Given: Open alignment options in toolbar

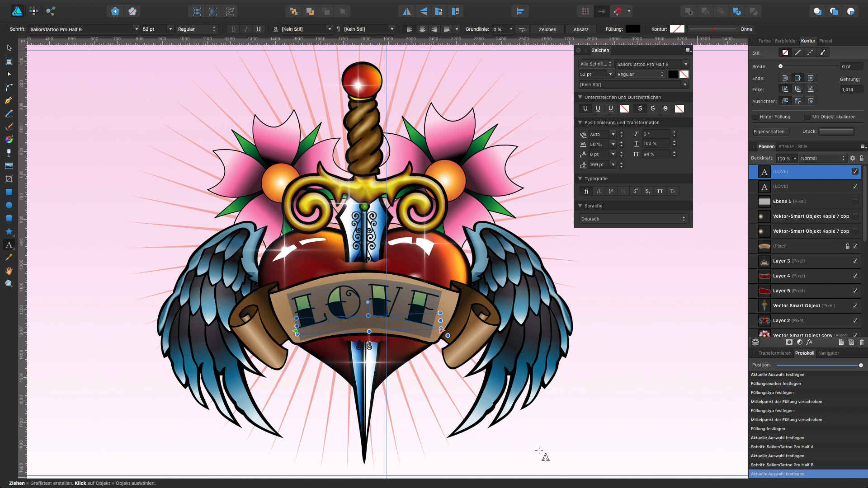Looking at the screenshot, I should [x=520, y=11].
